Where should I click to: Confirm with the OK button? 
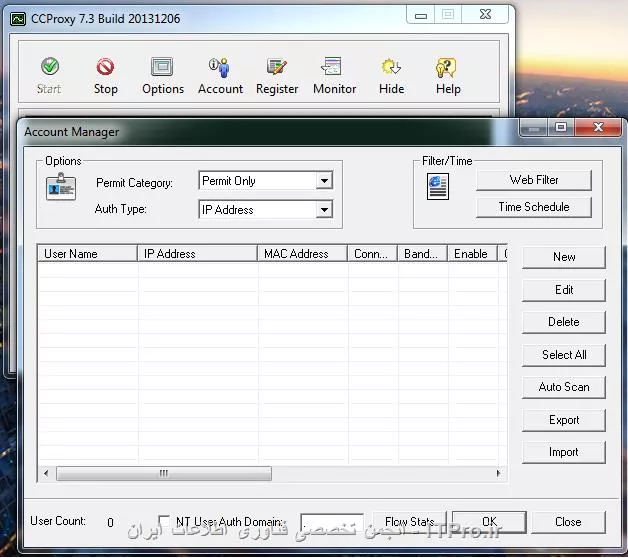coord(489,522)
